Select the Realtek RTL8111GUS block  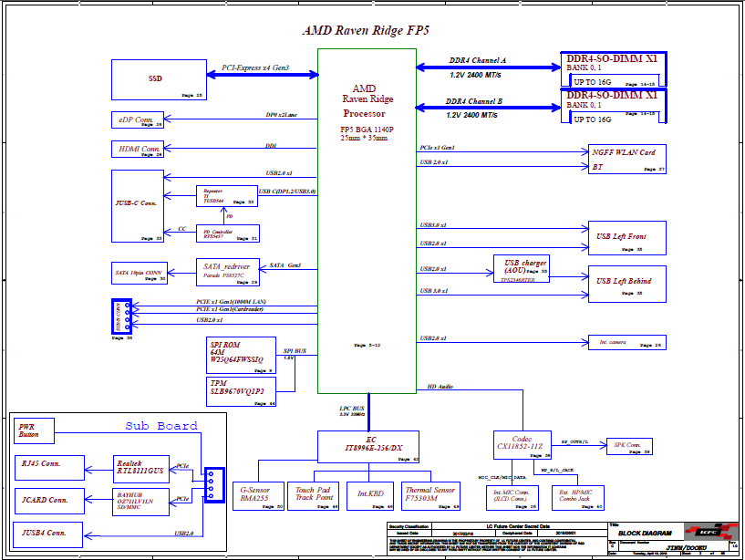click(x=141, y=468)
